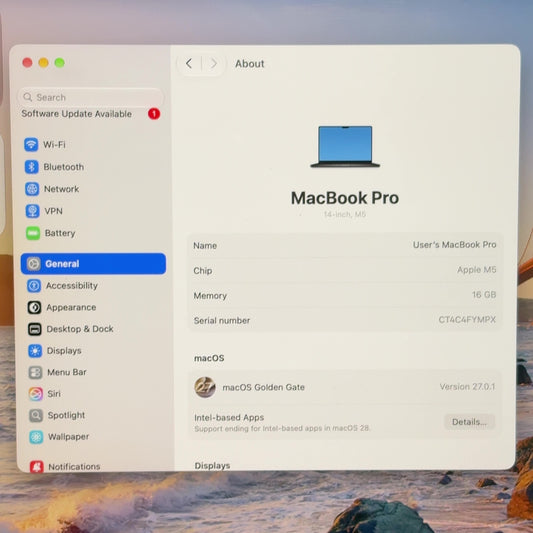This screenshot has width=533, height=533.
Task: Open Spotlight settings label
Action: [66, 415]
